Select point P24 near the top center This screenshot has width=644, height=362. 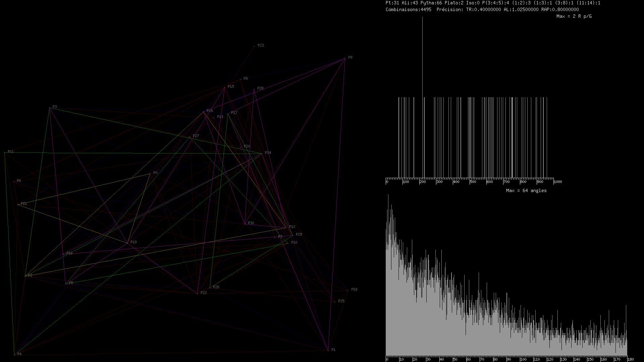pos(204,112)
